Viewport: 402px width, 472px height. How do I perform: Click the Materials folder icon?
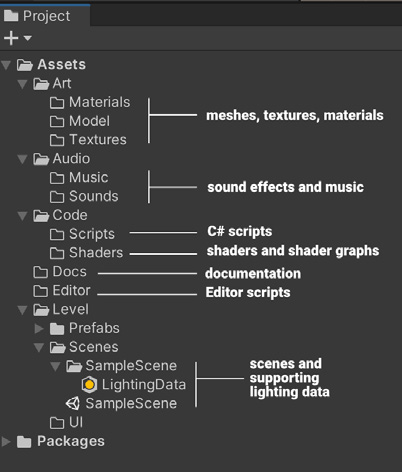(57, 103)
